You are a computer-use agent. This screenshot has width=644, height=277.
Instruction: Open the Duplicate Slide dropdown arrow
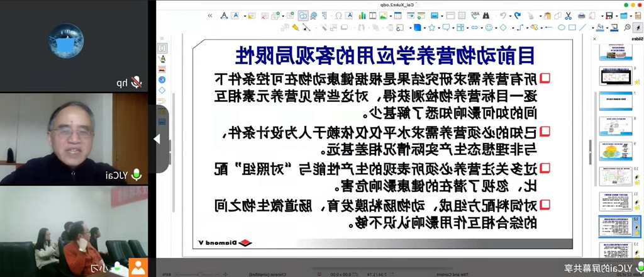coord(283,16)
